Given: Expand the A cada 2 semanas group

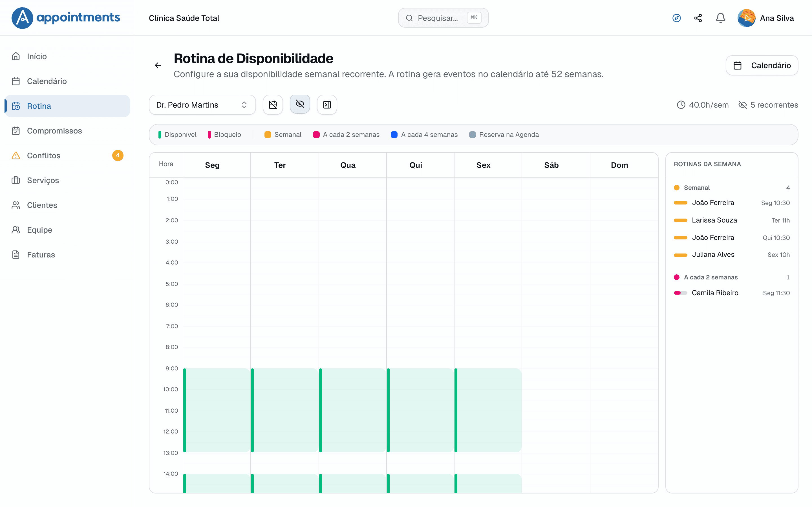Looking at the screenshot, I should (x=731, y=277).
